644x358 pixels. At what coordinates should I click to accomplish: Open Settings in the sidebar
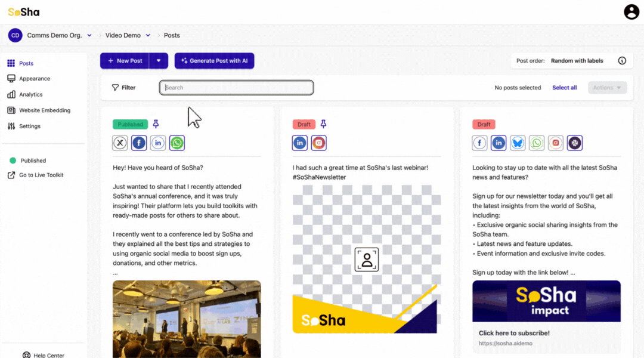coord(30,126)
